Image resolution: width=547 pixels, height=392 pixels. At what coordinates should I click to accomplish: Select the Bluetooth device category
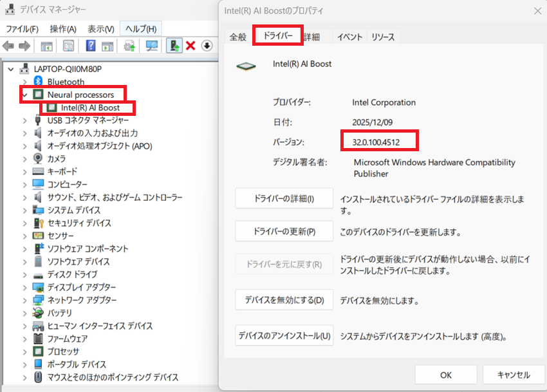pos(66,82)
